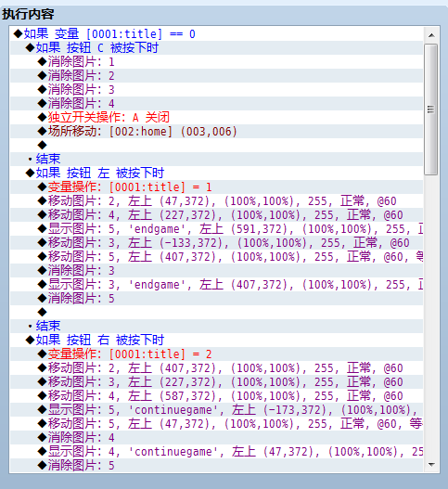Image resolution: width=448 pixels, height=489 pixels.
Task: Select the '消除图片: 1' command
Action: (x=216, y=62)
